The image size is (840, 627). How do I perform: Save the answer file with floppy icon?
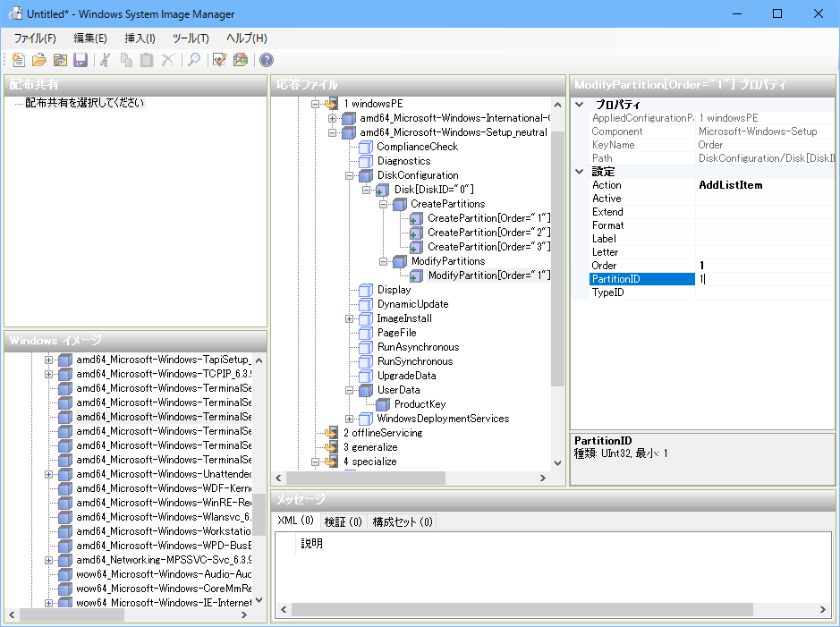[x=81, y=60]
